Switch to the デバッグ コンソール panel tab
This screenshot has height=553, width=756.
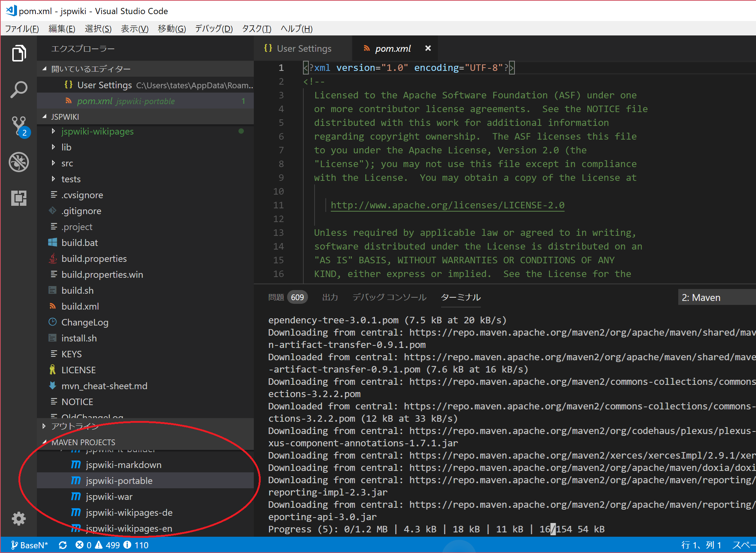click(x=389, y=297)
